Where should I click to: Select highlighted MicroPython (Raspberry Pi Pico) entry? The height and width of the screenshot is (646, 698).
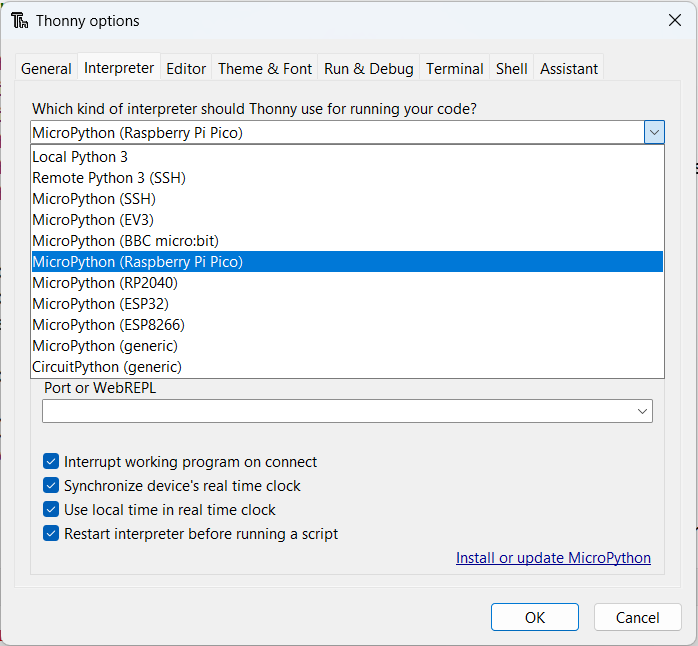(347, 261)
